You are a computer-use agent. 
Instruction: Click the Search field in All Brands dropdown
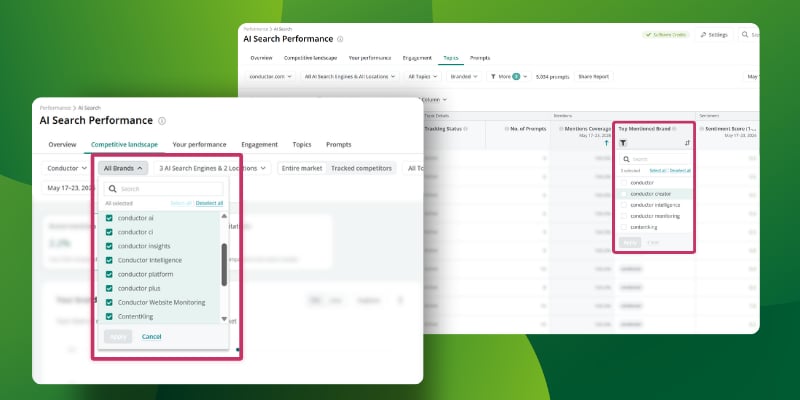[x=163, y=189]
